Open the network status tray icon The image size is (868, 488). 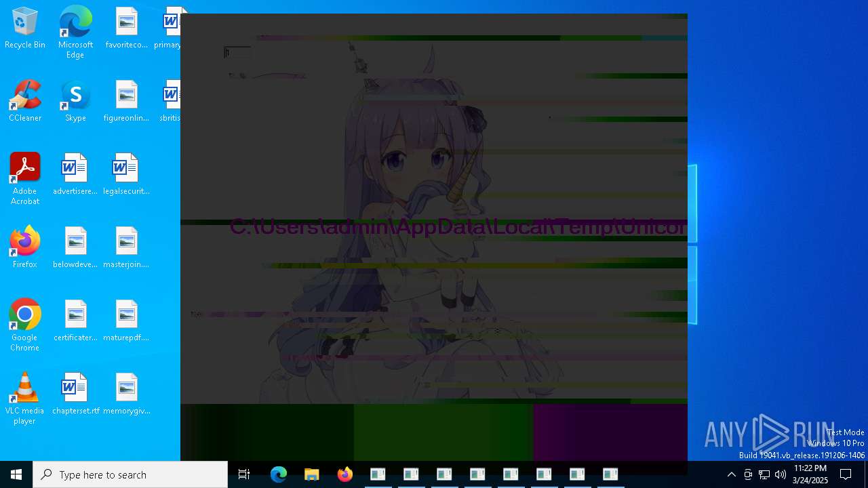pos(764,474)
